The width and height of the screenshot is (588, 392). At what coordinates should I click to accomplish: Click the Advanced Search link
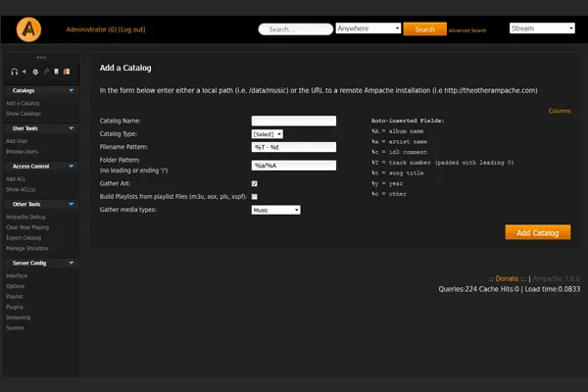466,31
